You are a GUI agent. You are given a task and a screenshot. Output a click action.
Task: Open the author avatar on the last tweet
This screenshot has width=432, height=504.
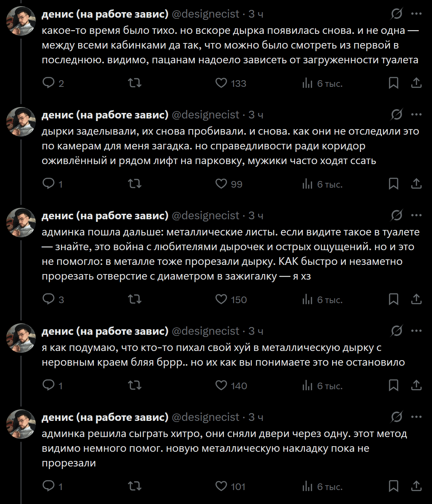pyautogui.click(x=21, y=424)
